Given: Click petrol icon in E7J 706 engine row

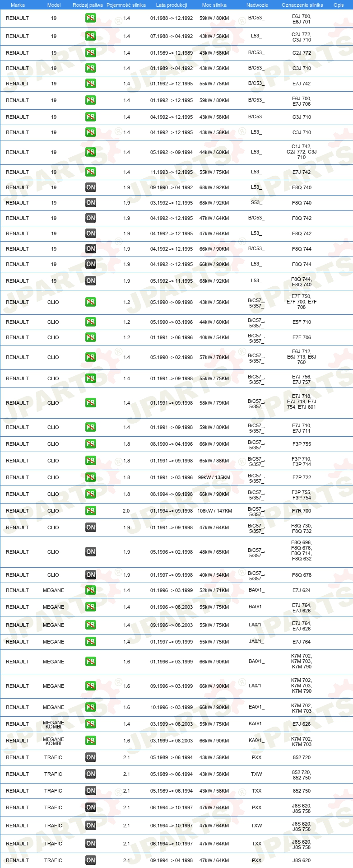Looking at the screenshot, I should [x=91, y=100].
